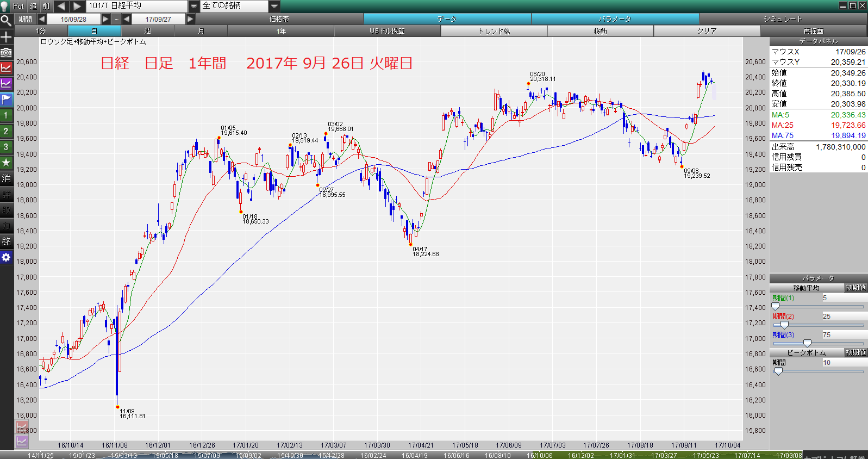Step end date 17/09/27 forward
The image size is (868, 459).
[190, 19]
